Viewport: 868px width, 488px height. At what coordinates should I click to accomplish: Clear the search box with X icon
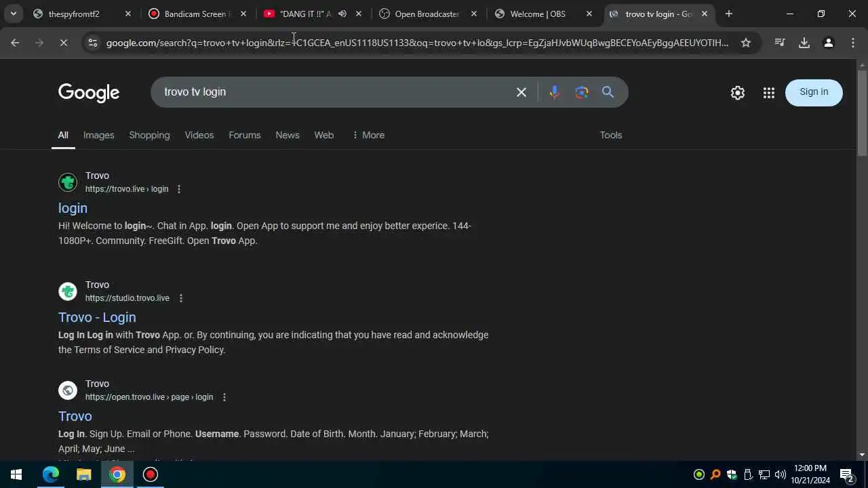[521, 92]
